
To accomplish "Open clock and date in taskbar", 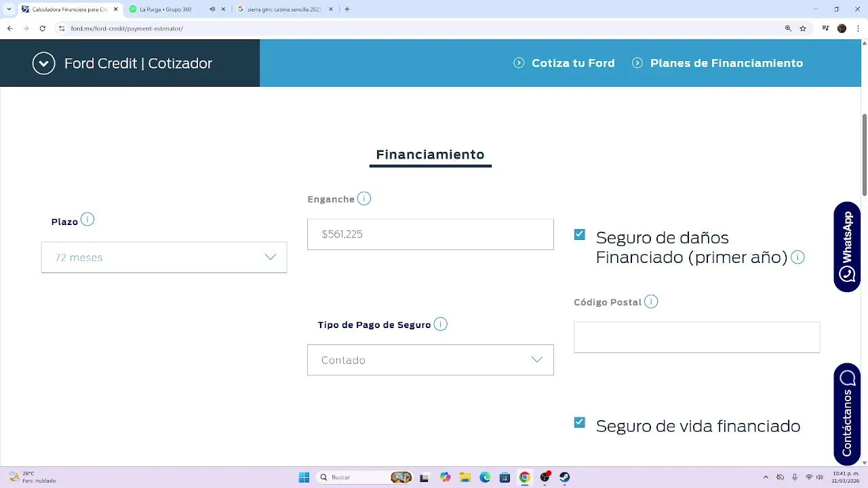I will (844, 477).
